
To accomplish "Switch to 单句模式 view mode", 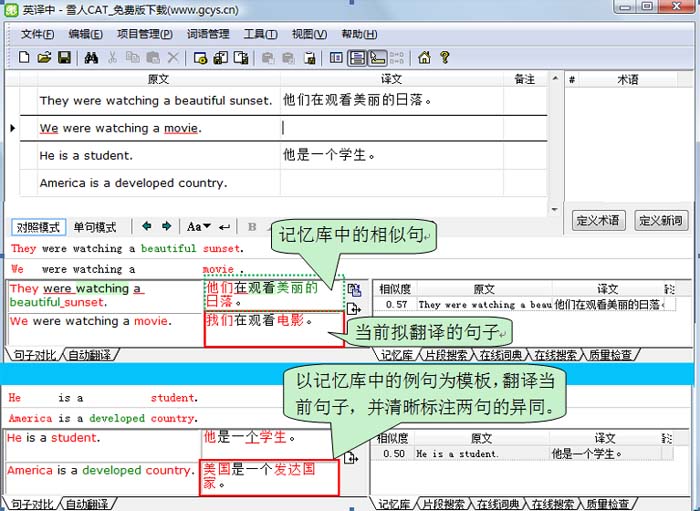I will pyautogui.click(x=95, y=227).
